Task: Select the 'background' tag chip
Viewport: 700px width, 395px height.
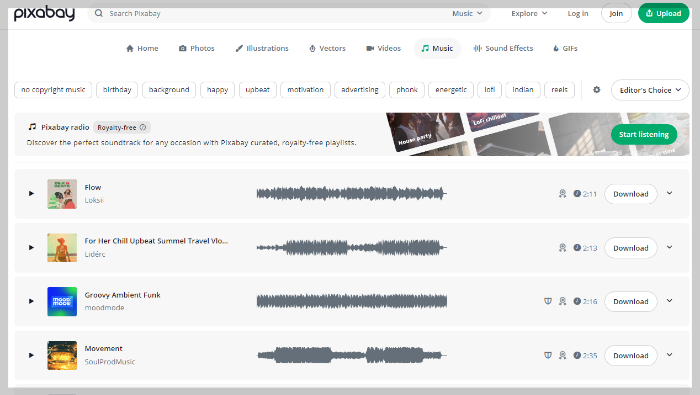Action: point(169,90)
